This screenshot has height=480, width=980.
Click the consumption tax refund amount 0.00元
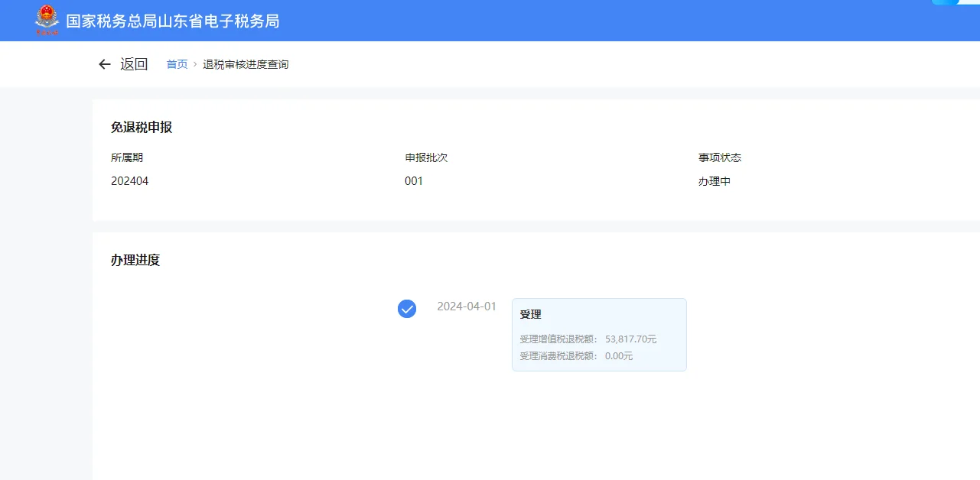point(618,355)
